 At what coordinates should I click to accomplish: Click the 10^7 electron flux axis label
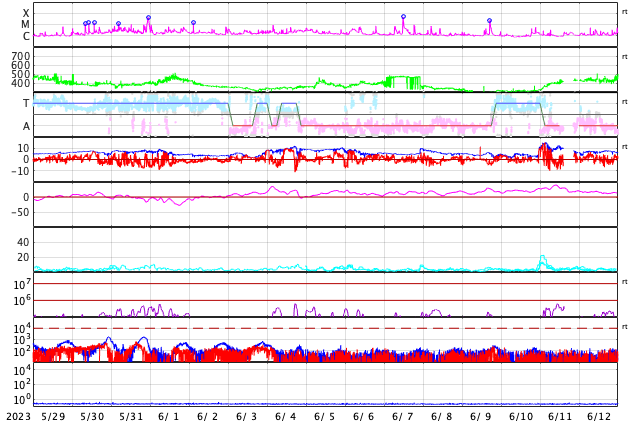pyautogui.click(x=22, y=284)
